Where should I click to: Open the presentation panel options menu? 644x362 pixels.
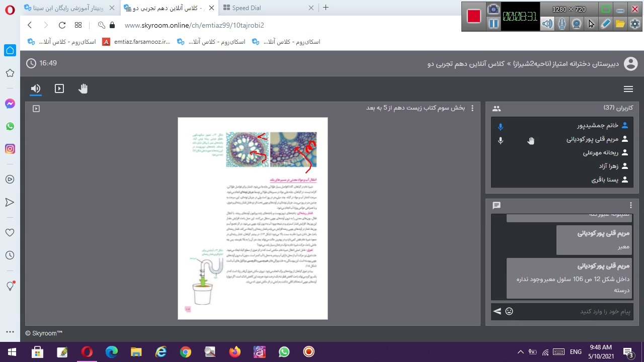point(472,108)
